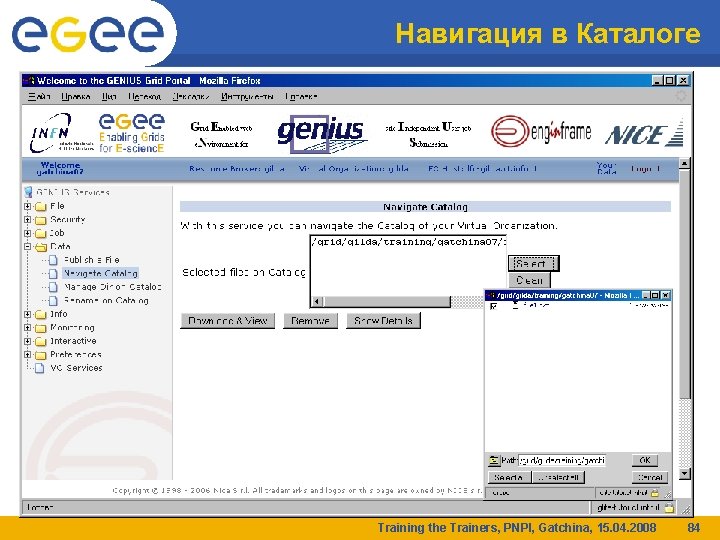Click Unselect all in the popup
This screenshot has height=540, width=720.
pyautogui.click(x=558, y=478)
